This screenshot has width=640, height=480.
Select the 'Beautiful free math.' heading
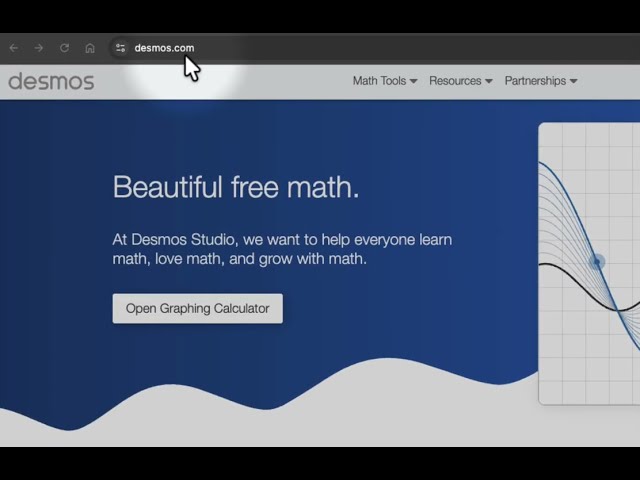point(236,187)
